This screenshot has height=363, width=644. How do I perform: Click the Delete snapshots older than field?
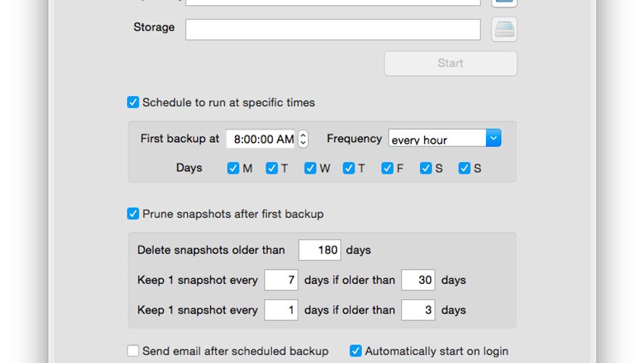[x=319, y=250]
